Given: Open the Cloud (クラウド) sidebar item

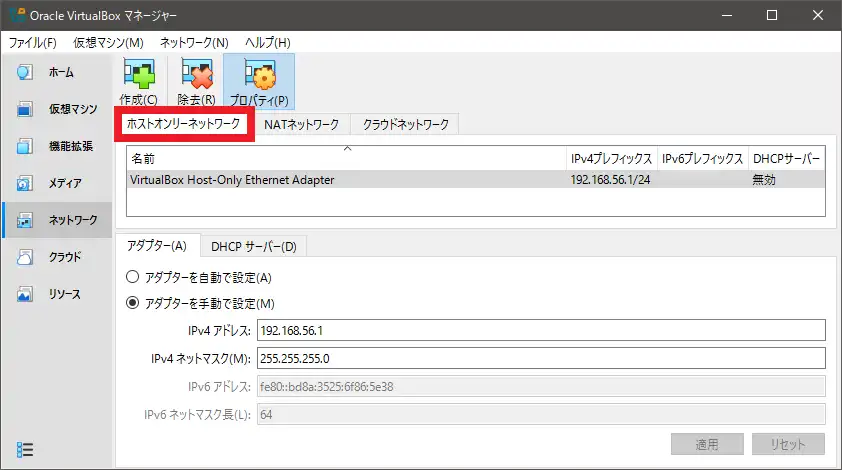Looking at the screenshot, I should click(57, 257).
